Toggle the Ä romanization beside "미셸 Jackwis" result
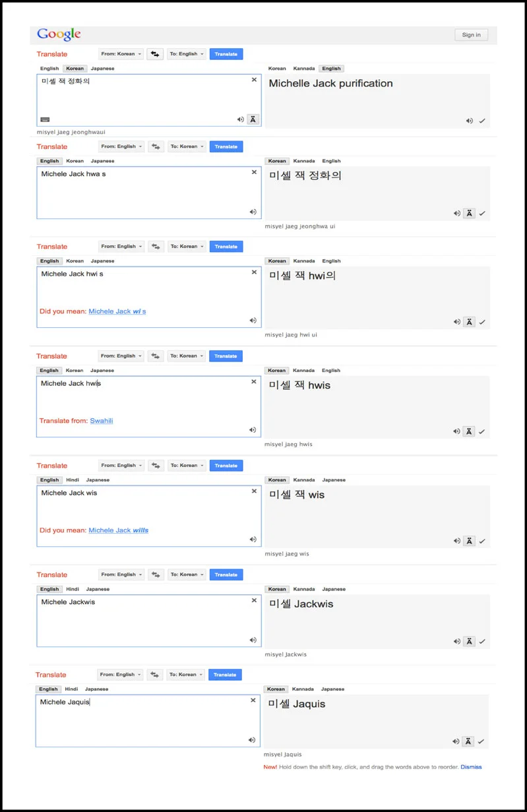Viewport: 527px width, 812px height. point(469,641)
